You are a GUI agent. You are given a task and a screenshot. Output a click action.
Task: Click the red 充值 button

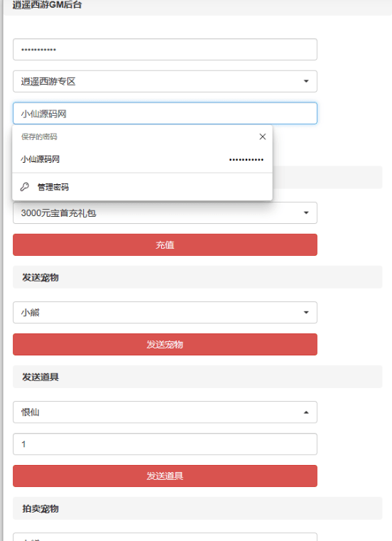click(x=165, y=245)
